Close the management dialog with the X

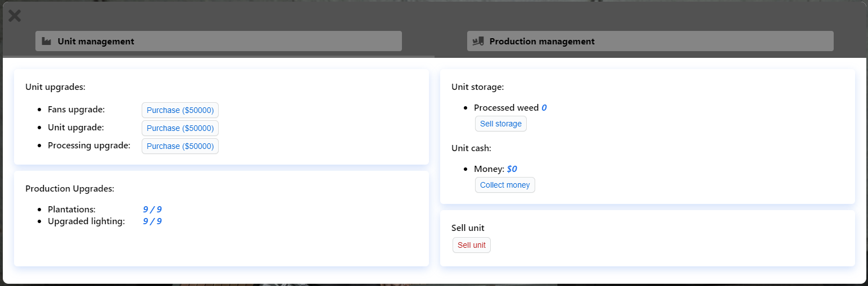(15, 16)
